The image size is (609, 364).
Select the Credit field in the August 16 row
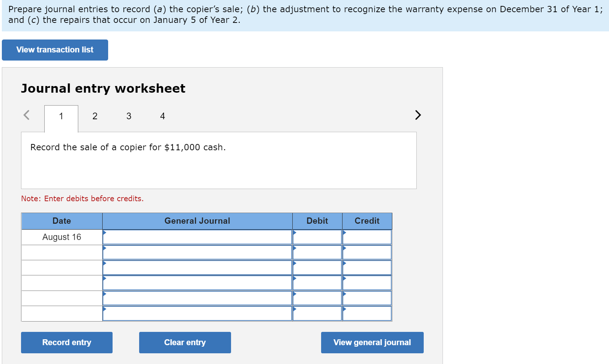[x=367, y=237]
